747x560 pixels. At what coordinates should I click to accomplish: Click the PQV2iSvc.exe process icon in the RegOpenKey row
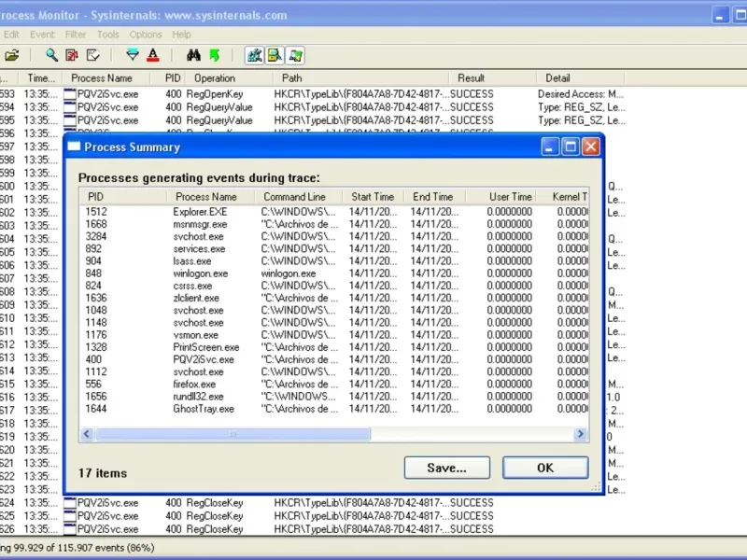[x=69, y=94]
